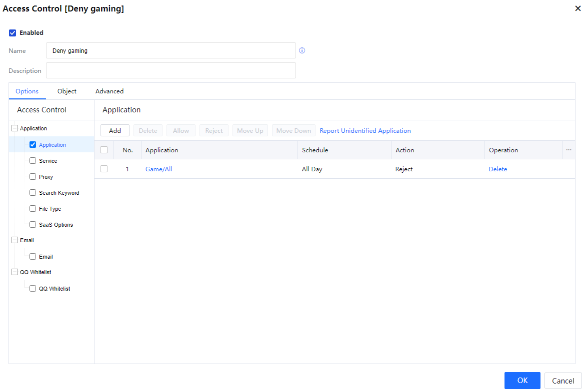Select the Game/All row checkbox

104,169
